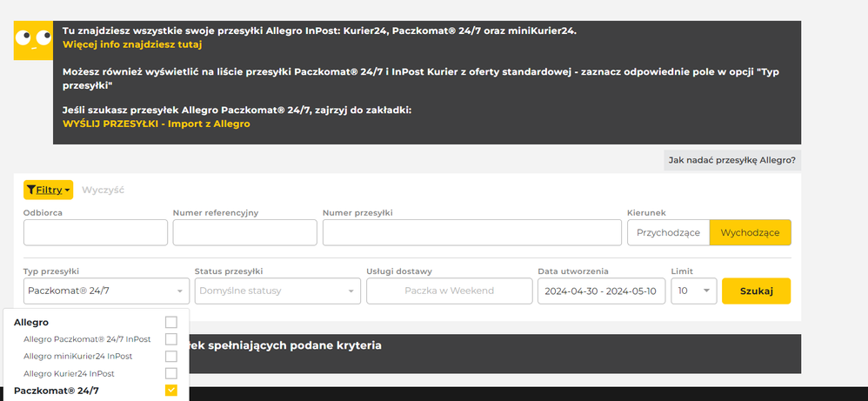The image size is (868, 401).
Task: Open the Typ przesyłki dropdown
Action: (x=106, y=291)
